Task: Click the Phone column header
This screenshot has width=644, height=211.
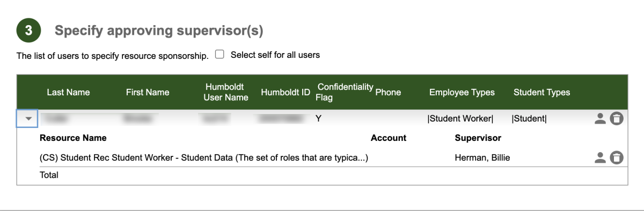Action: tap(388, 92)
